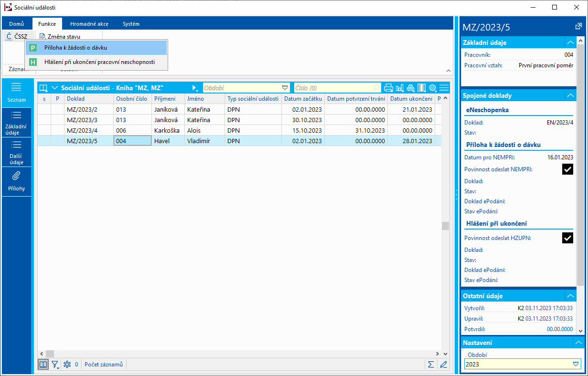Screen dimensions: 588x376
Task: Click the binoculars search icon
Action: coord(411,88)
